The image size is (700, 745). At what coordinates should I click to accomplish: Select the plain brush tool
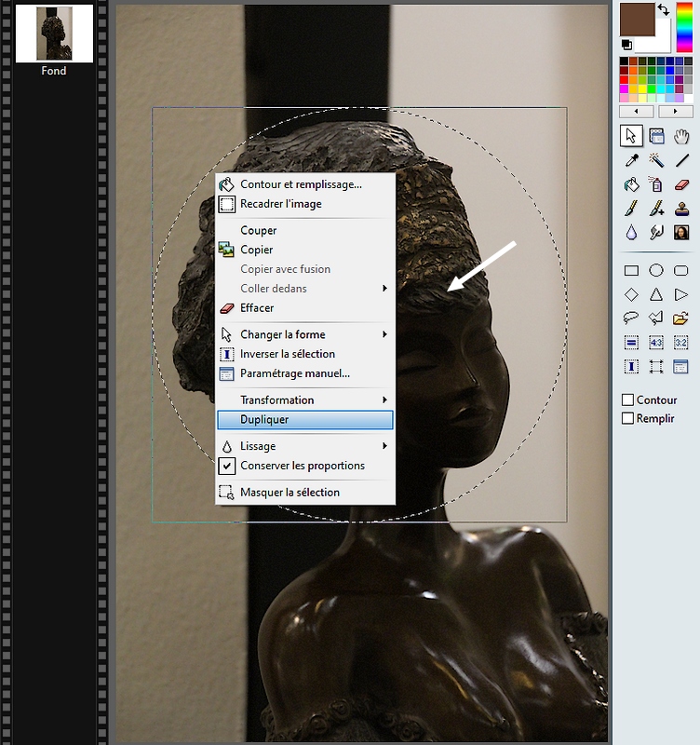[x=631, y=208]
